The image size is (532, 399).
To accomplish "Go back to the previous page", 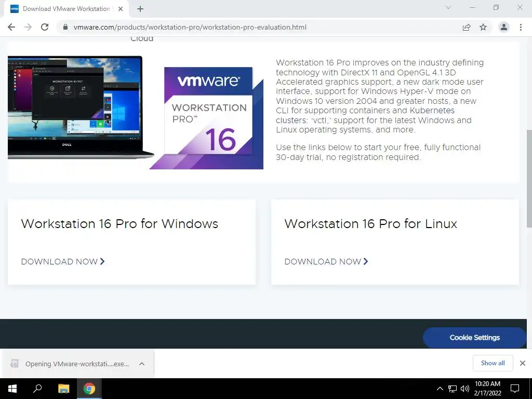I will point(11,27).
